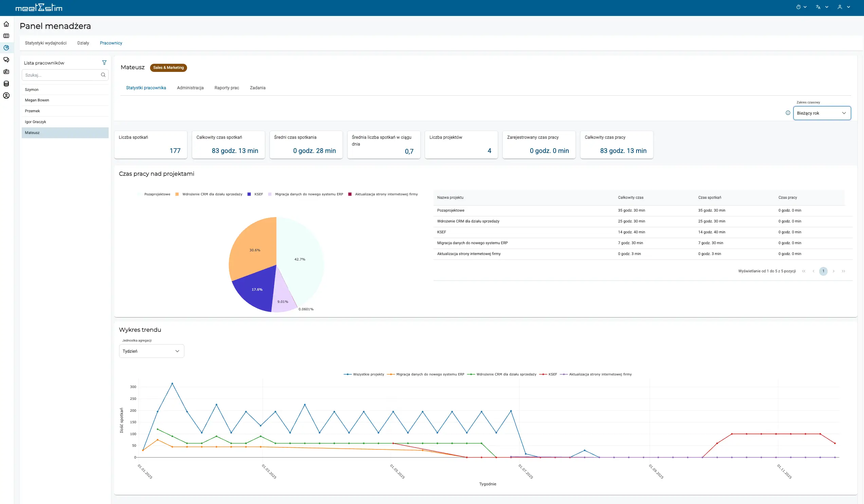Screen dimensions: 864x504
Task: Open the Raporty prac tab
Action: 227,88
